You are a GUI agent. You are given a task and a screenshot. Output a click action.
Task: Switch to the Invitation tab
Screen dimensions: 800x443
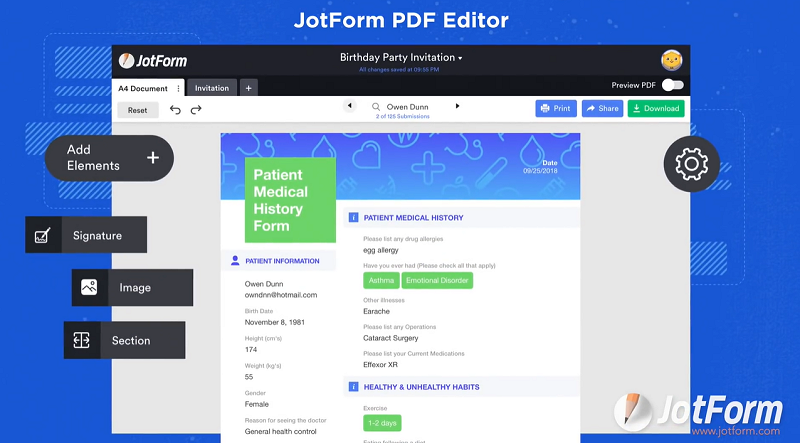212,88
